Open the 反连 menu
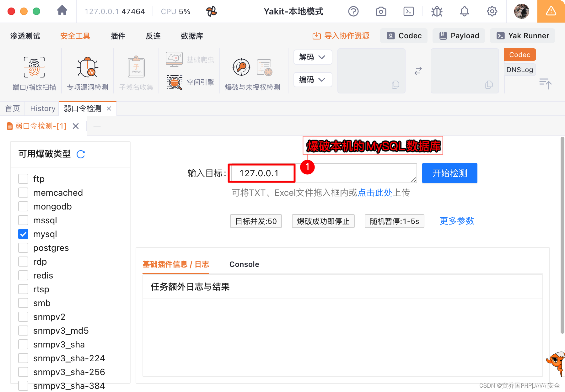This screenshot has height=392, width=565. coord(153,36)
